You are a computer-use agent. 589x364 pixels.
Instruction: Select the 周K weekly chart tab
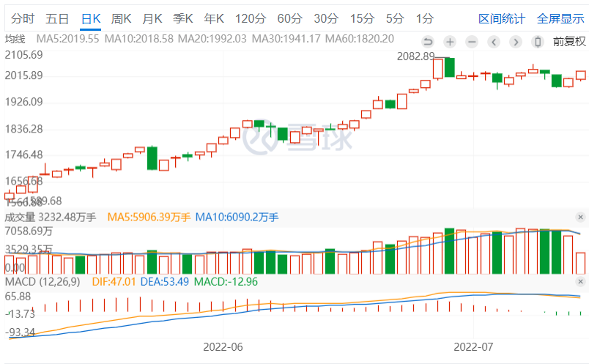(x=122, y=18)
